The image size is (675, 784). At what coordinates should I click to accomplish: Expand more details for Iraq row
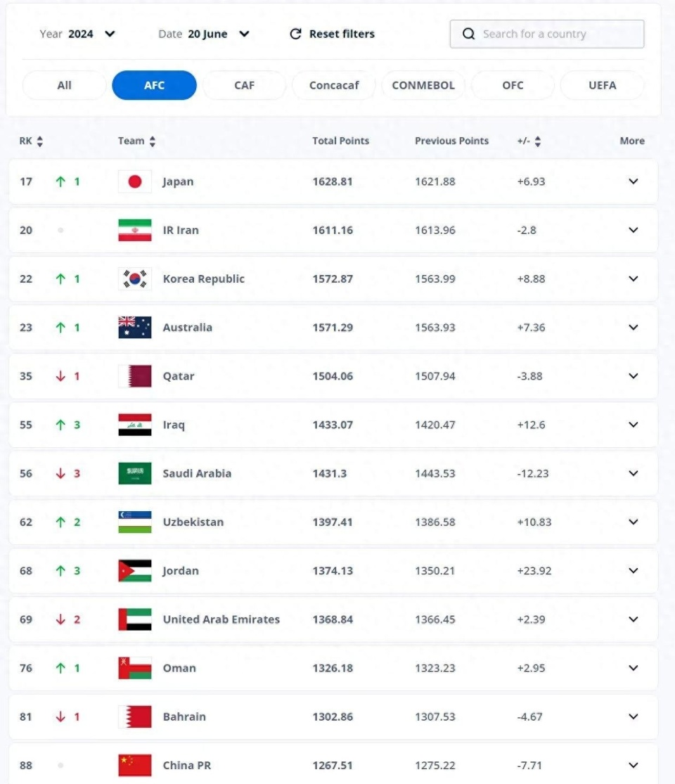[633, 425]
